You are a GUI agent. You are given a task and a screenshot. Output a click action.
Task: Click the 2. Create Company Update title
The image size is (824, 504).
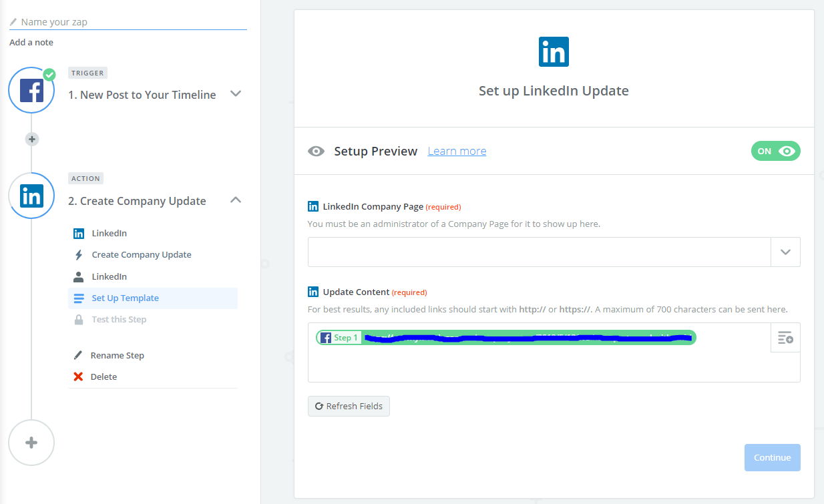pos(137,201)
